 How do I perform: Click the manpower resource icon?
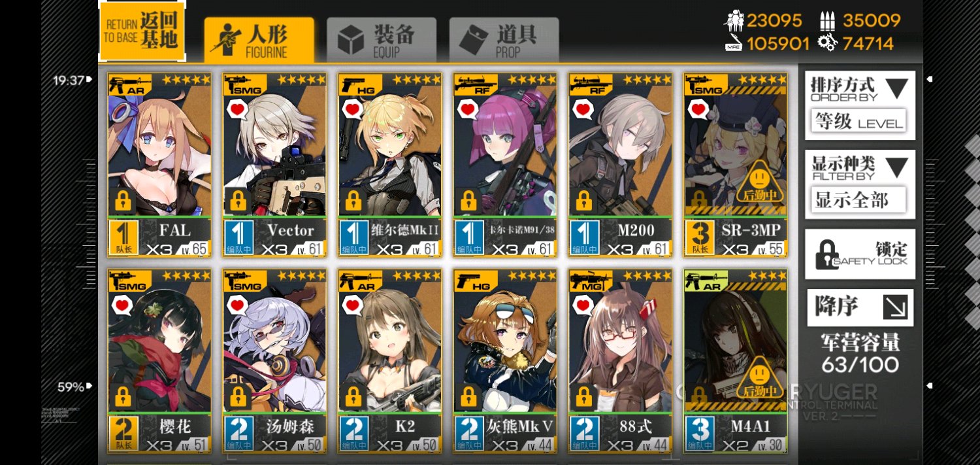tap(734, 21)
